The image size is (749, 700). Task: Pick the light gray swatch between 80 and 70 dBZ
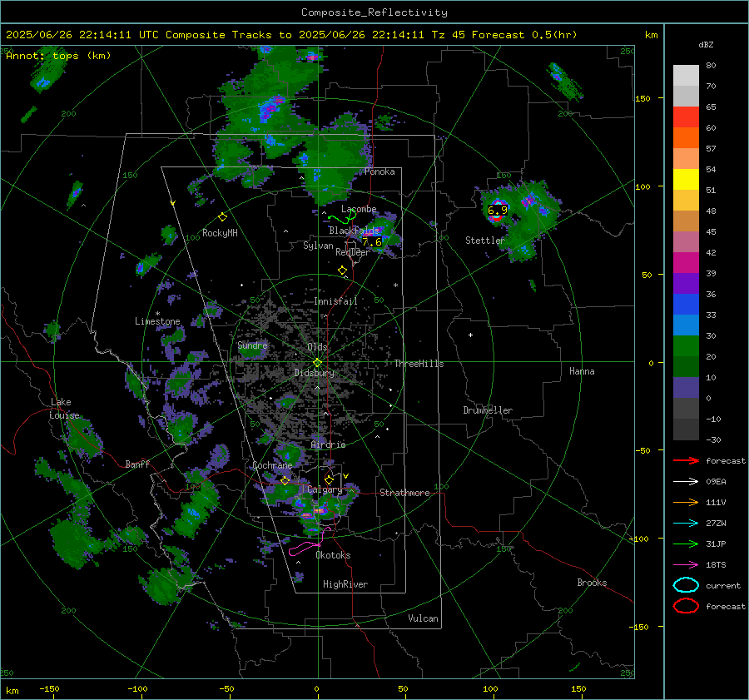coord(686,75)
